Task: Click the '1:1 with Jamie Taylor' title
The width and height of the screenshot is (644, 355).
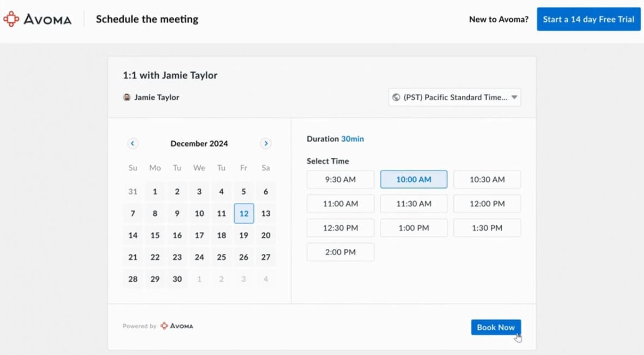Action: 170,75
